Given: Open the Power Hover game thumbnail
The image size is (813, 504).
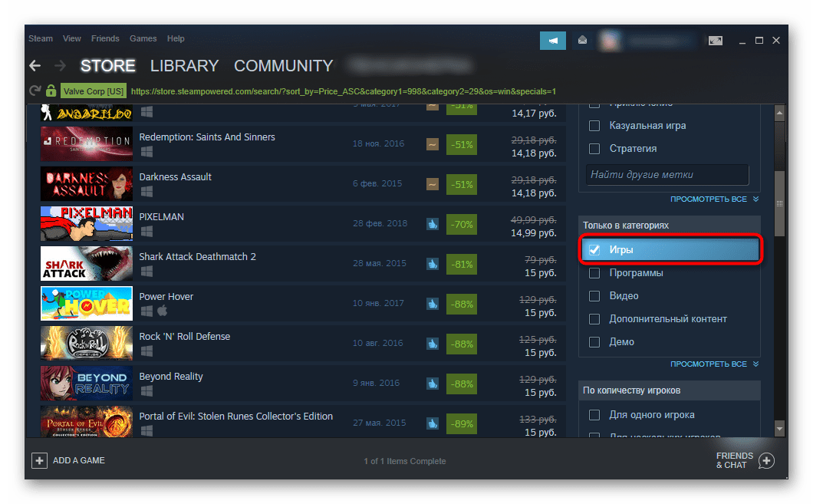Looking at the screenshot, I should point(87,304).
